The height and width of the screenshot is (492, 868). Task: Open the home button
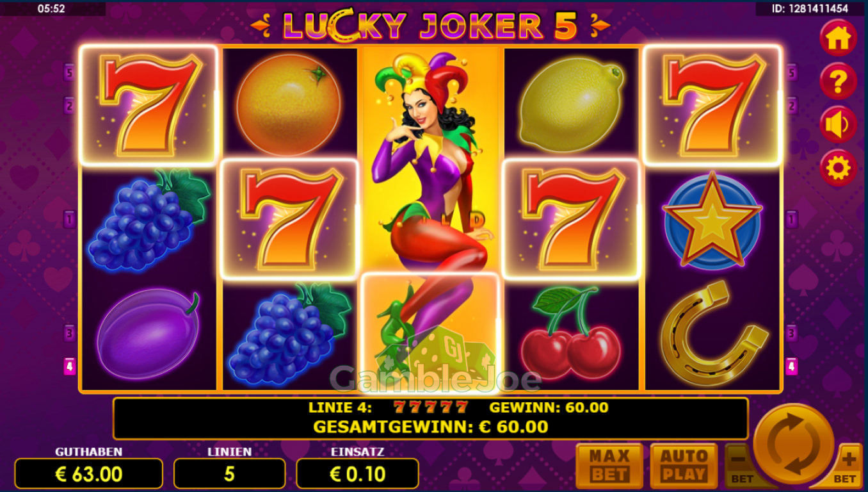pyautogui.click(x=838, y=38)
